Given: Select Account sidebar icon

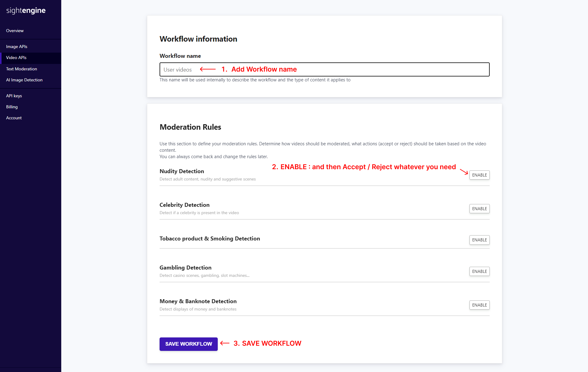Looking at the screenshot, I should [14, 118].
